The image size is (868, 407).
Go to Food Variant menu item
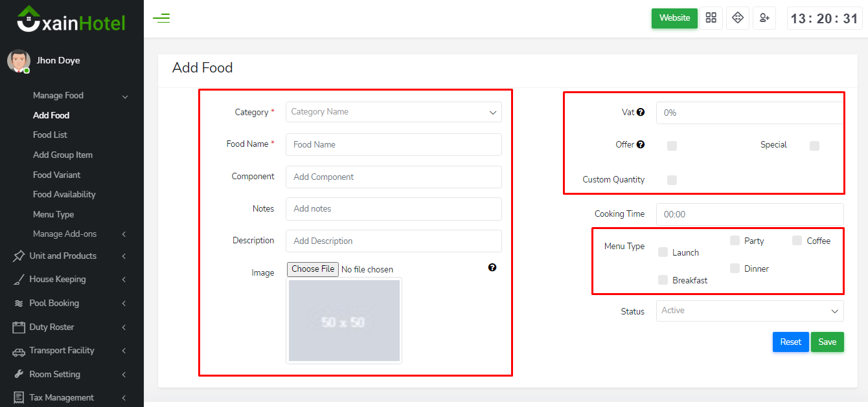click(57, 175)
